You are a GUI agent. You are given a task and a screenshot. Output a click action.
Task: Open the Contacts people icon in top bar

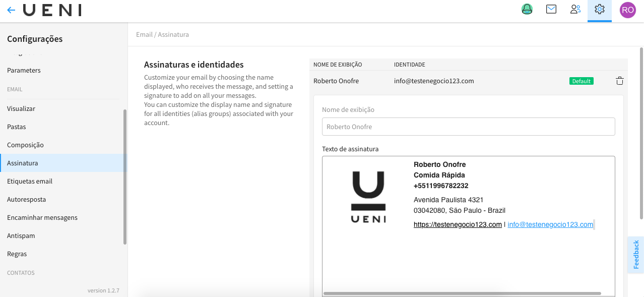(575, 9)
